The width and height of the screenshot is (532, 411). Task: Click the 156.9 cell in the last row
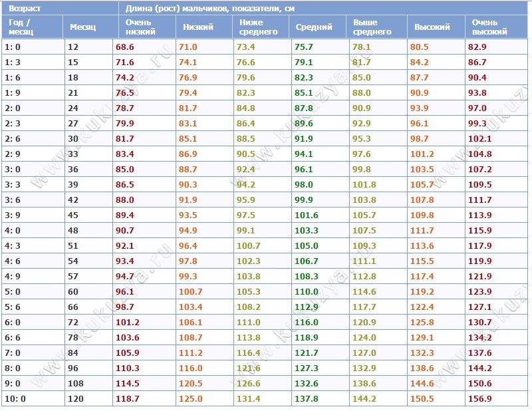click(480, 399)
